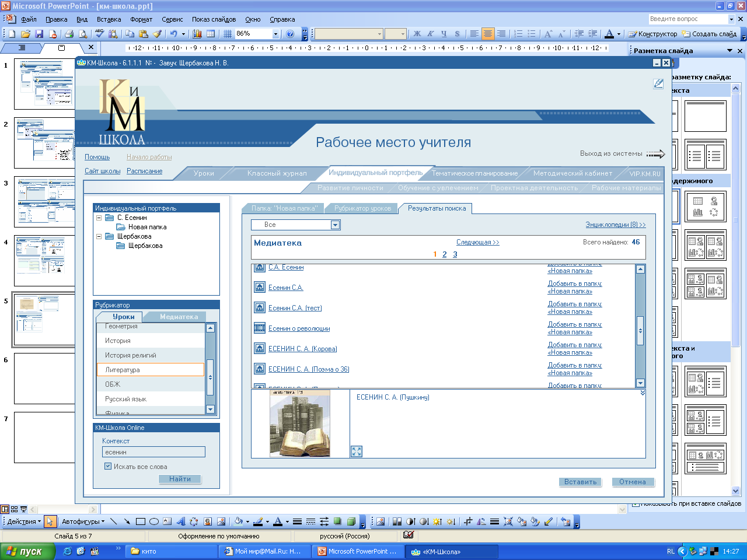Collapse the С. Есенин tree node
747x560 pixels.
point(99,218)
